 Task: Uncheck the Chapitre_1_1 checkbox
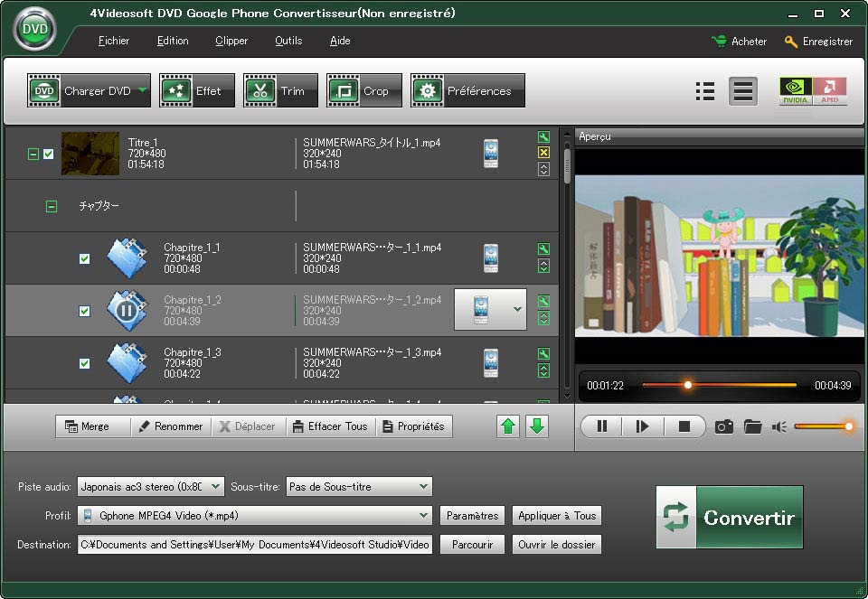(84, 258)
